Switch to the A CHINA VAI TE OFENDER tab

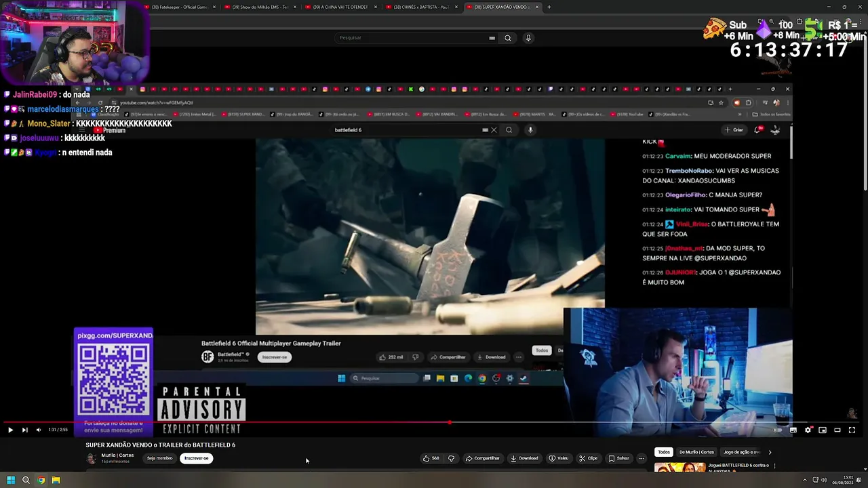341,7
